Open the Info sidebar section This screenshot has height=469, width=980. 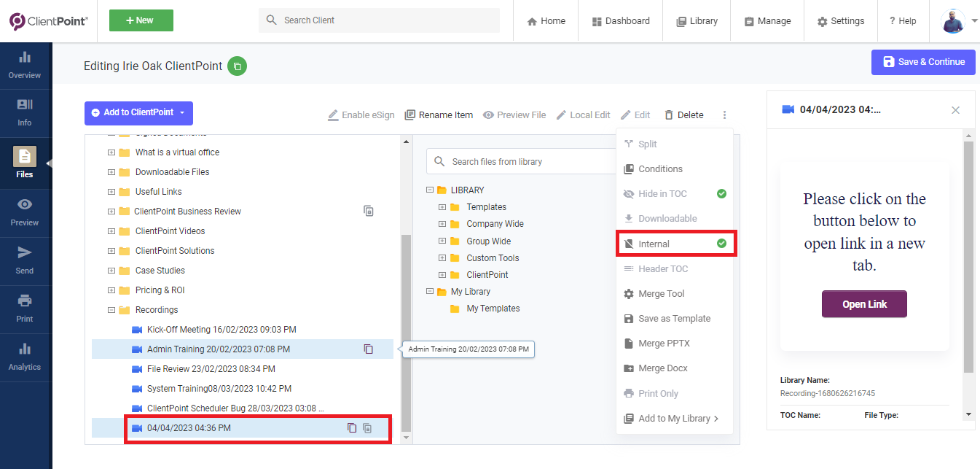[25, 113]
